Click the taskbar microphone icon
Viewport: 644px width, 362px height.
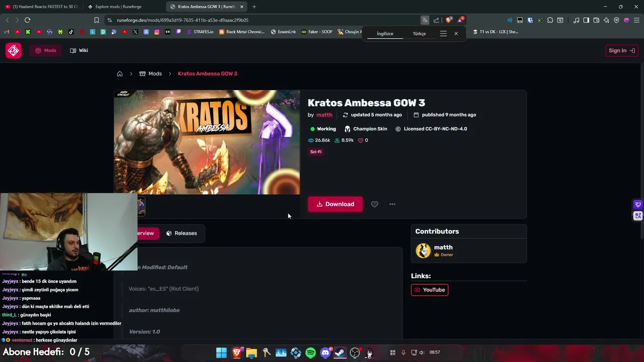point(403,352)
